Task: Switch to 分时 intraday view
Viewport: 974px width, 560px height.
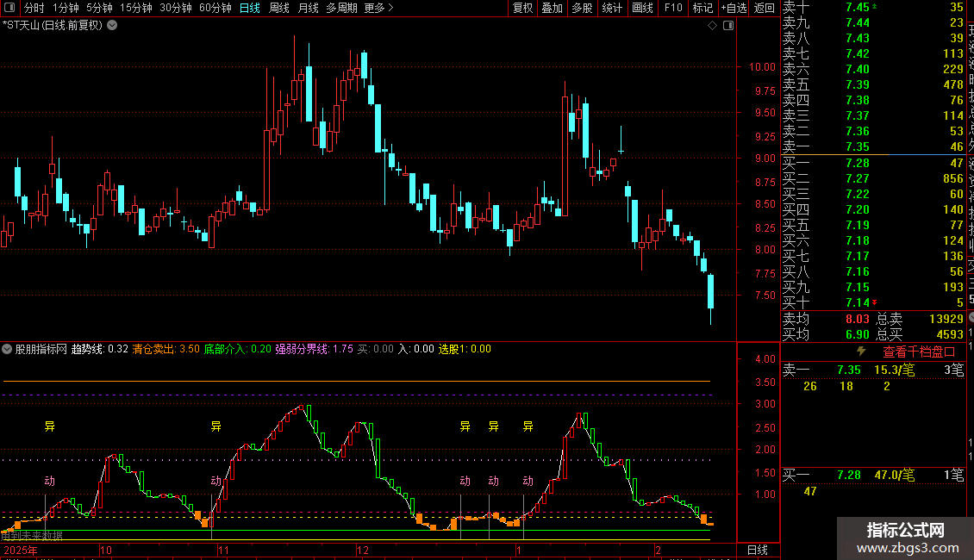Action: [34, 8]
